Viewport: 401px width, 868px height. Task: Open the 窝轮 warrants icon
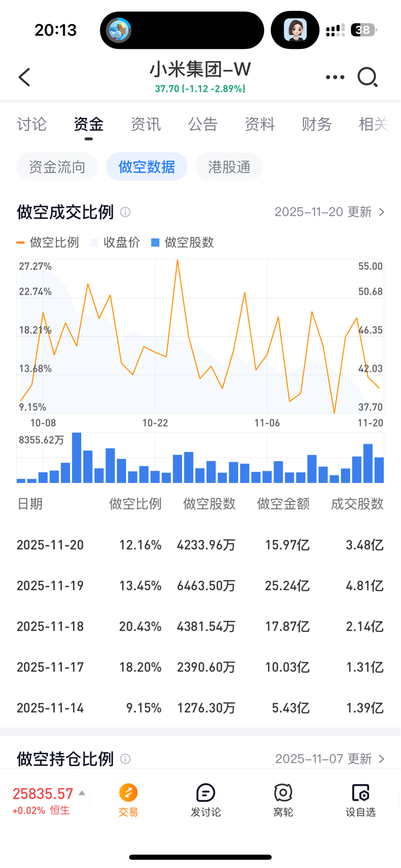[283, 793]
